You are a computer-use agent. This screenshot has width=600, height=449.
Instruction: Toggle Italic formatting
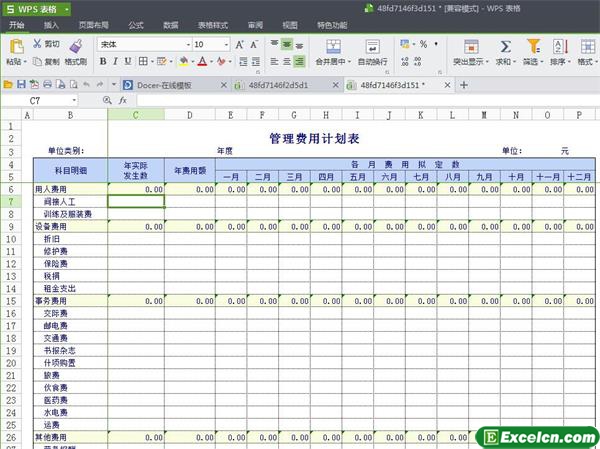click(115, 62)
